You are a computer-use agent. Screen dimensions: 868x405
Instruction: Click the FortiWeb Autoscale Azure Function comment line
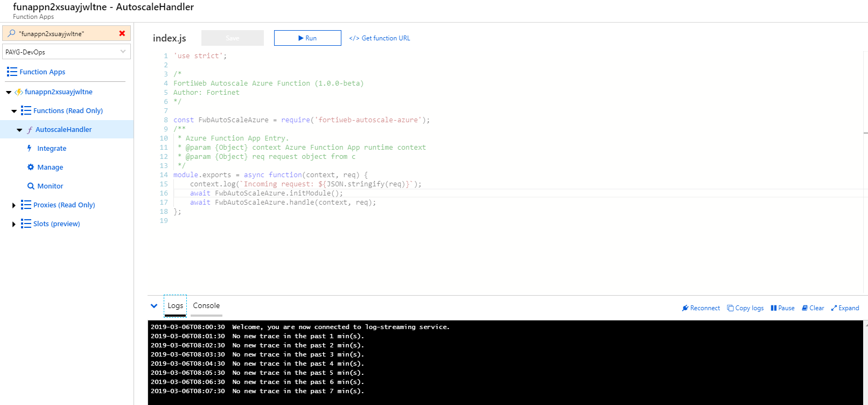pos(268,83)
